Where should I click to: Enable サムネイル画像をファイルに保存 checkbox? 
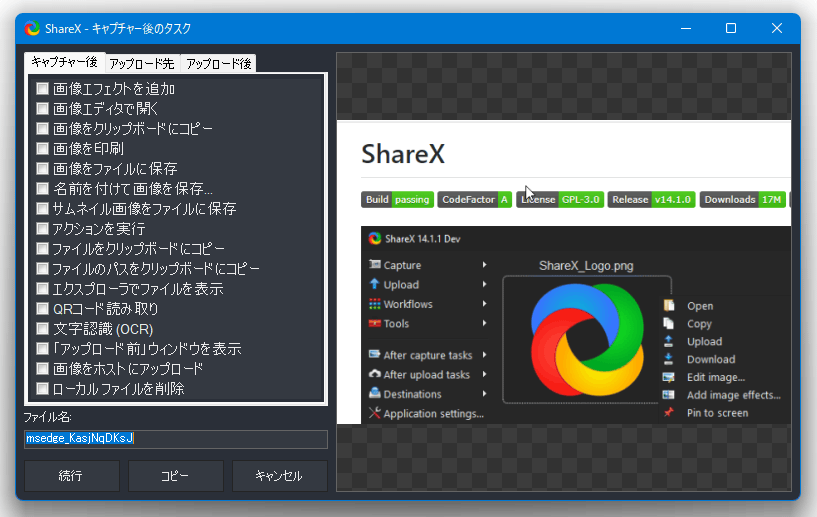point(42,208)
